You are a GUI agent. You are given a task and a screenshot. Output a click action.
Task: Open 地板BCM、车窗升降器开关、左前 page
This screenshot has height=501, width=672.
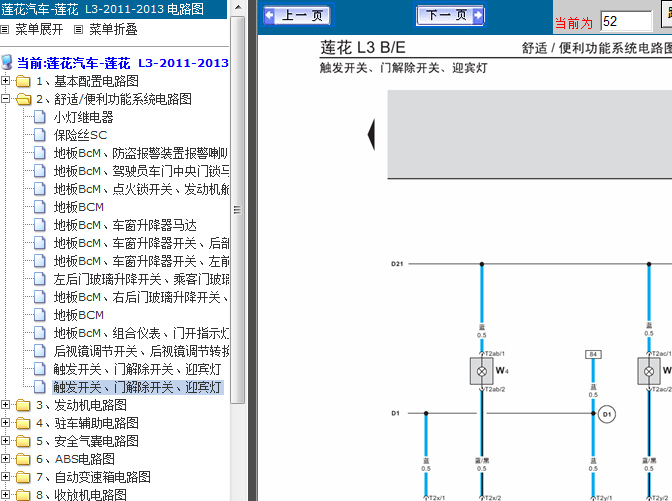141,261
